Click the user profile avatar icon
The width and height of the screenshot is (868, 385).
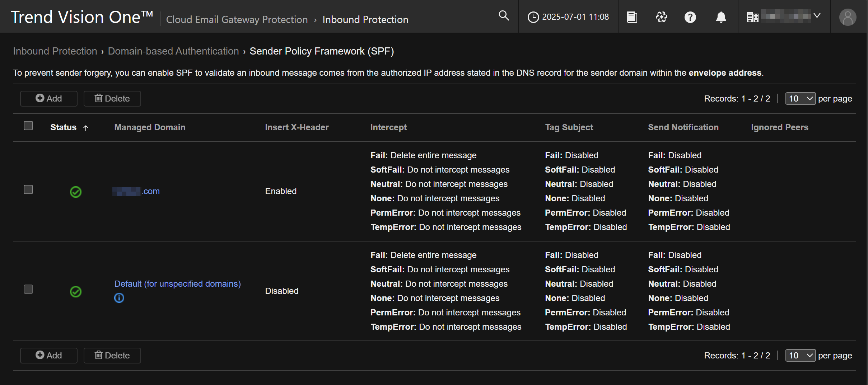tap(848, 17)
